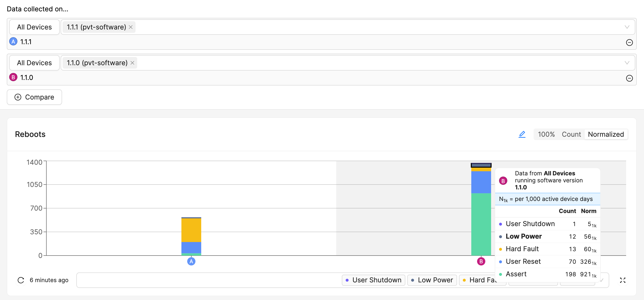The width and height of the screenshot is (644, 300).
Task: Click the pencil icon to edit Reboots title
Action: click(522, 134)
